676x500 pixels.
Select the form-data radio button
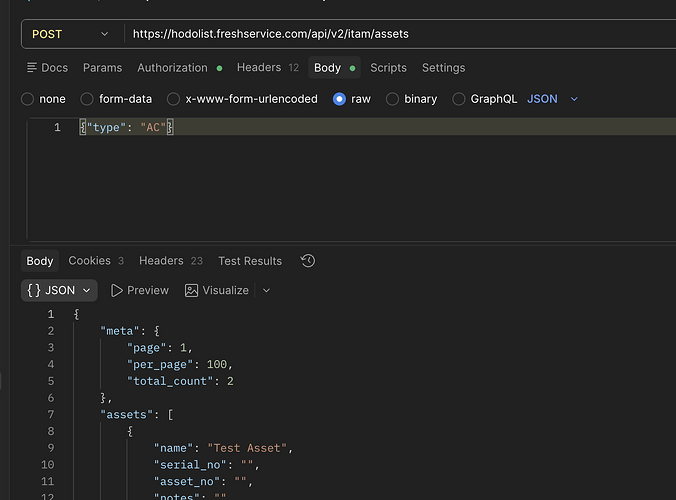(87, 99)
